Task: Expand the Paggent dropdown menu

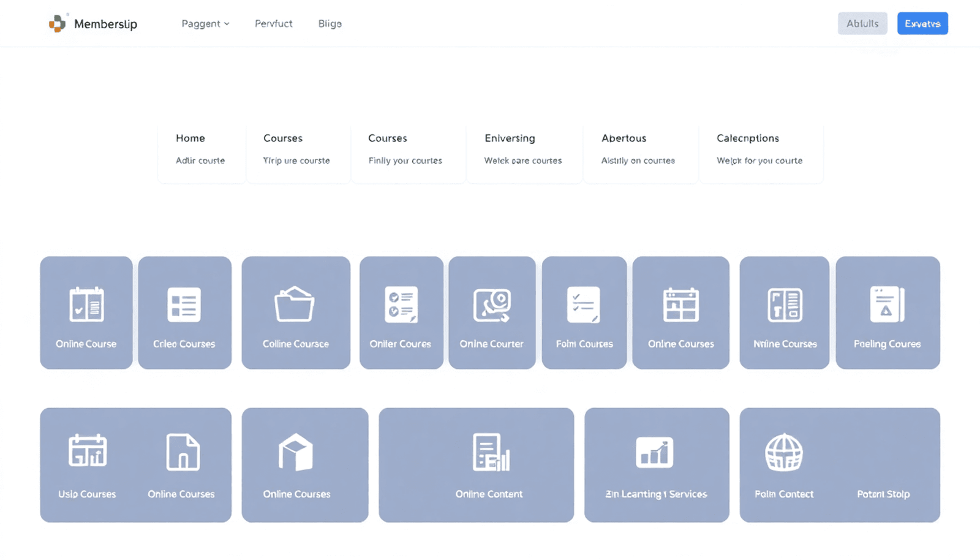Action: coord(205,23)
